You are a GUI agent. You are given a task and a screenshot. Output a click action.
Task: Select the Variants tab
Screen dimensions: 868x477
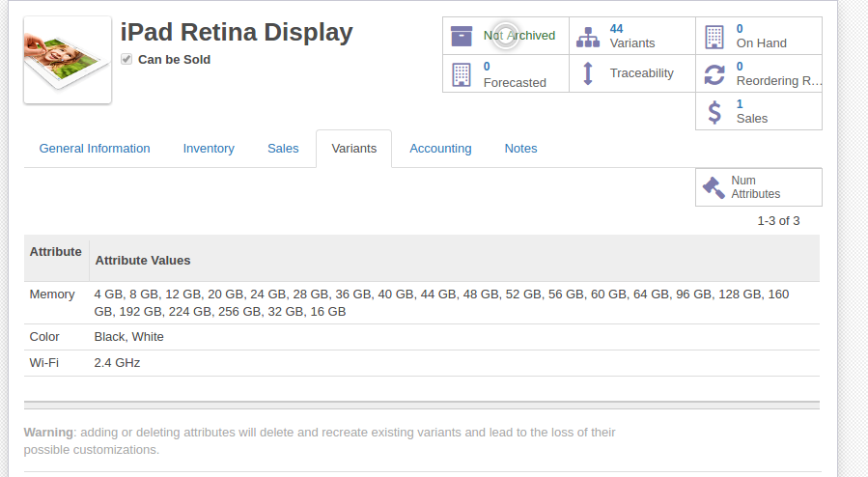click(353, 149)
